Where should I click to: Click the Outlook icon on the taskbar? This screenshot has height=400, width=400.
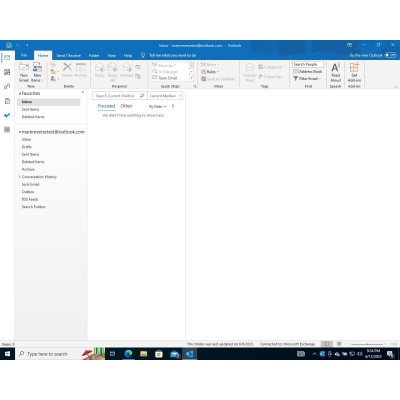coord(190,354)
